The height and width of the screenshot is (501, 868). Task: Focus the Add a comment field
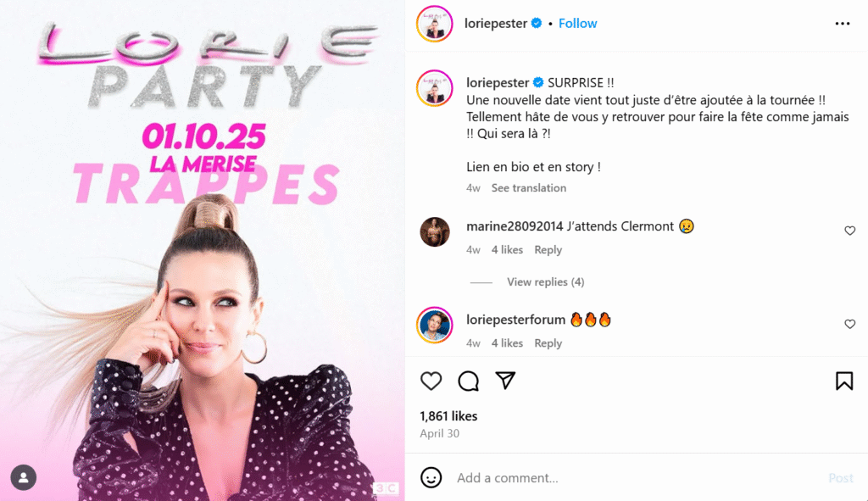[637, 478]
